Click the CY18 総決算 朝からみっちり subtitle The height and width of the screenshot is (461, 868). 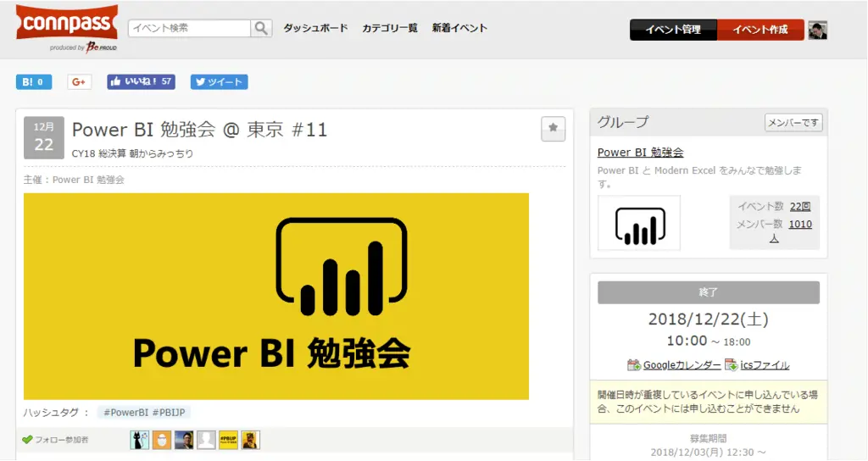(x=132, y=153)
